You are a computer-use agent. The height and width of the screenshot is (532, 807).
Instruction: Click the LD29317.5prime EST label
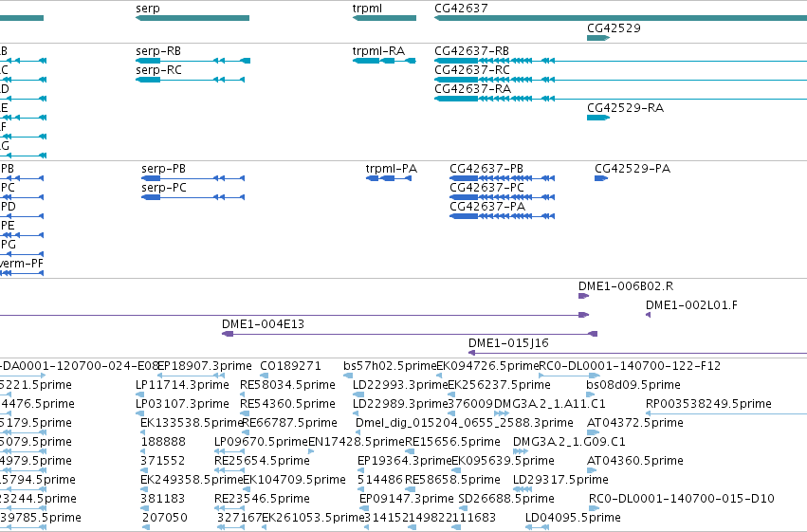[560, 480]
